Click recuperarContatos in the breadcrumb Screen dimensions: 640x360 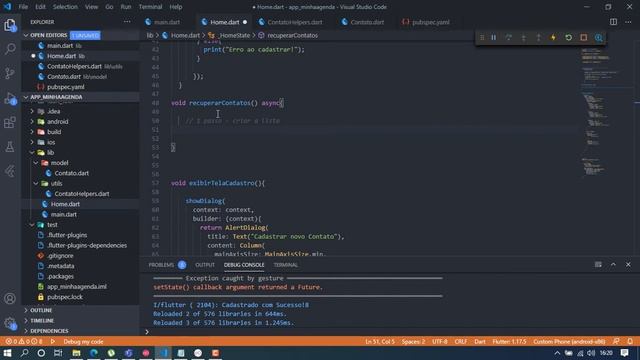click(292, 36)
